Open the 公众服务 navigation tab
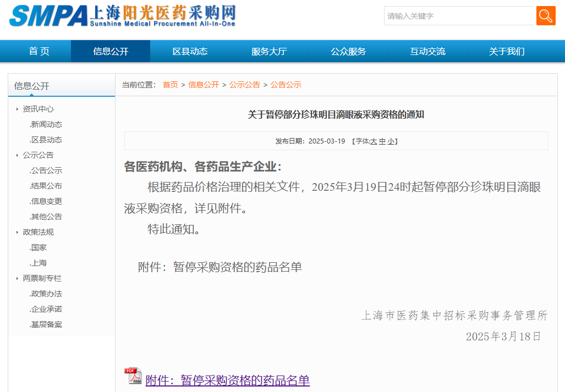This screenshot has width=565, height=392. (348, 51)
